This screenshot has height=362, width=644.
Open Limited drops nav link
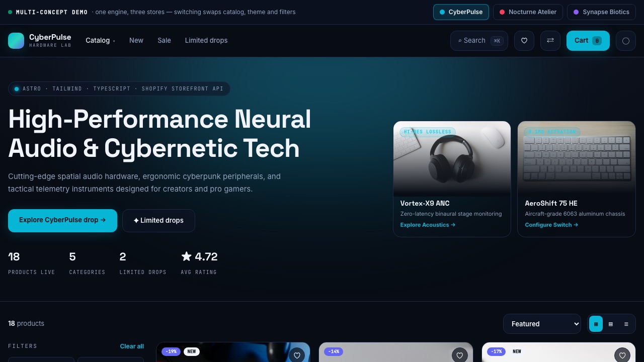tap(206, 40)
